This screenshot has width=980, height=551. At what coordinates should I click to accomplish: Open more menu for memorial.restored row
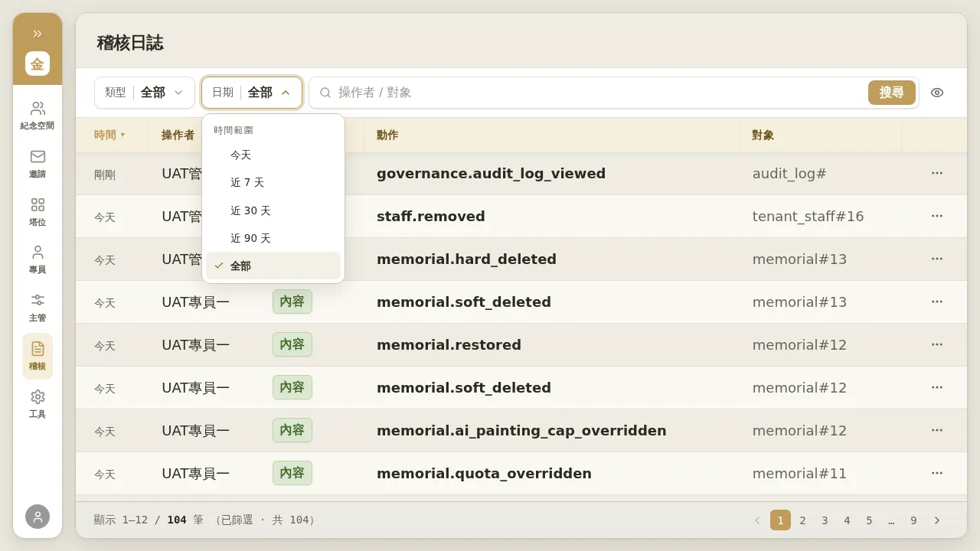pyautogui.click(x=937, y=344)
